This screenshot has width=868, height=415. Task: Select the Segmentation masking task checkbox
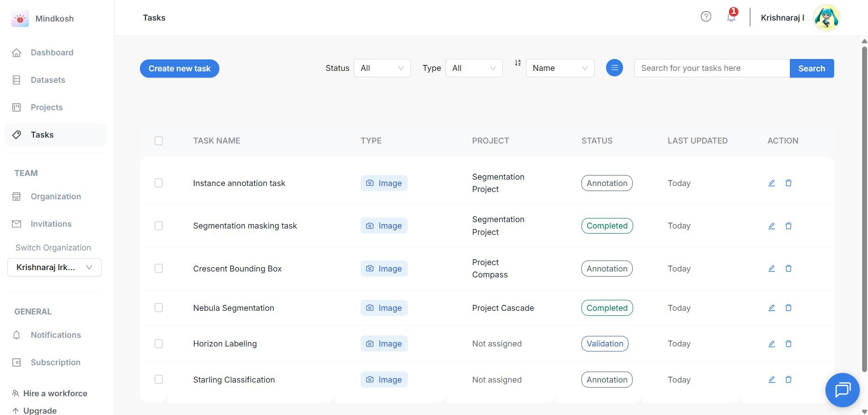[159, 226]
